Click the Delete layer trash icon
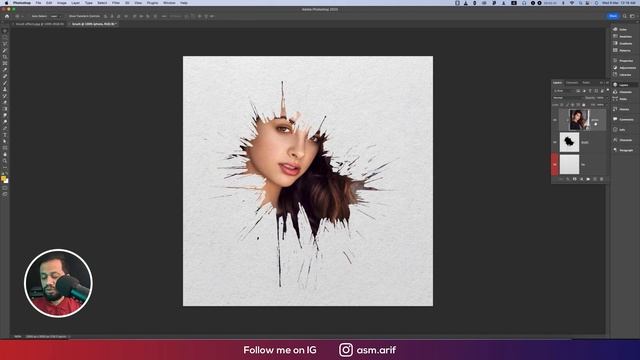The image size is (640, 360). click(602, 179)
